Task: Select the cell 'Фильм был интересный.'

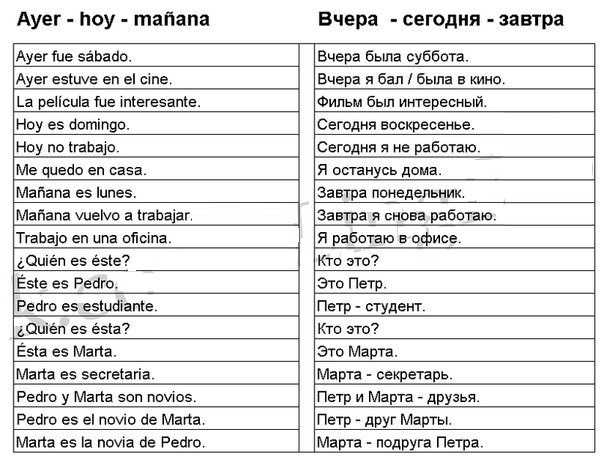Action: point(455,101)
